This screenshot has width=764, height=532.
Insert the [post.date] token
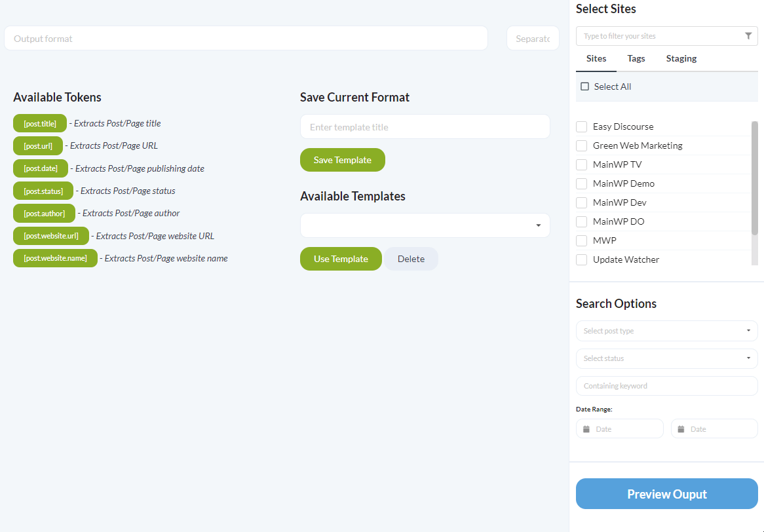tap(40, 168)
